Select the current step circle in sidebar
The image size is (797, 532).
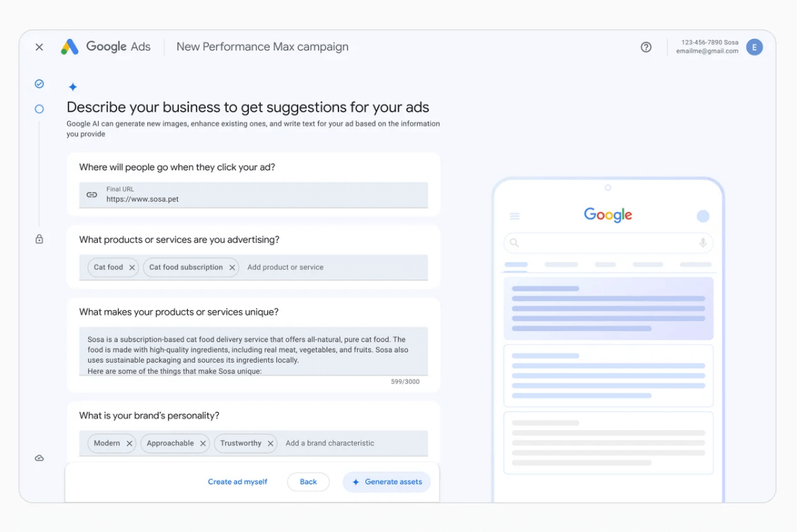click(x=39, y=109)
